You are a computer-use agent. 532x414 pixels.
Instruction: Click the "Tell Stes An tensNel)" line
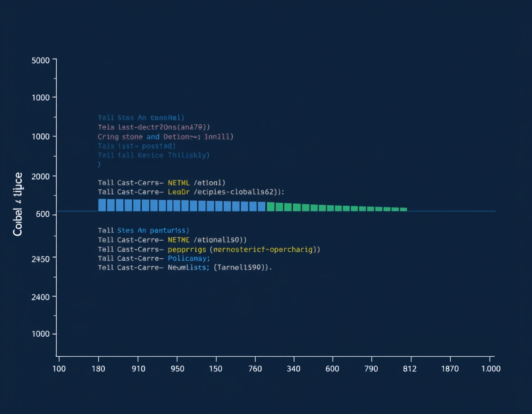pos(141,118)
